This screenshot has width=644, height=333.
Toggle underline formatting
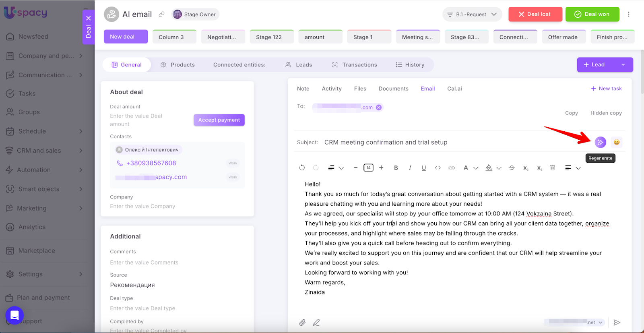click(x=424, y=168)
